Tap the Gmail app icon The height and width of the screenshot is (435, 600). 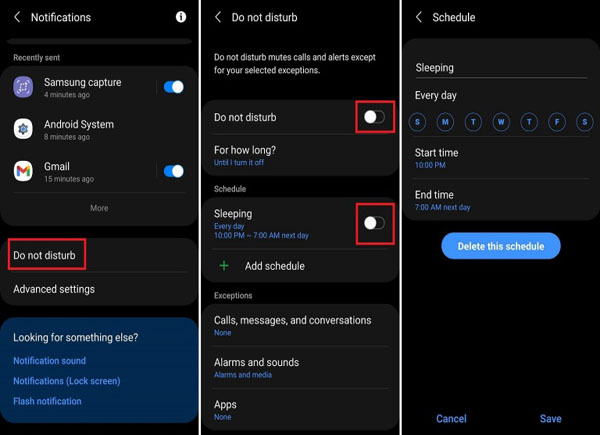click(x=23, y=171)
